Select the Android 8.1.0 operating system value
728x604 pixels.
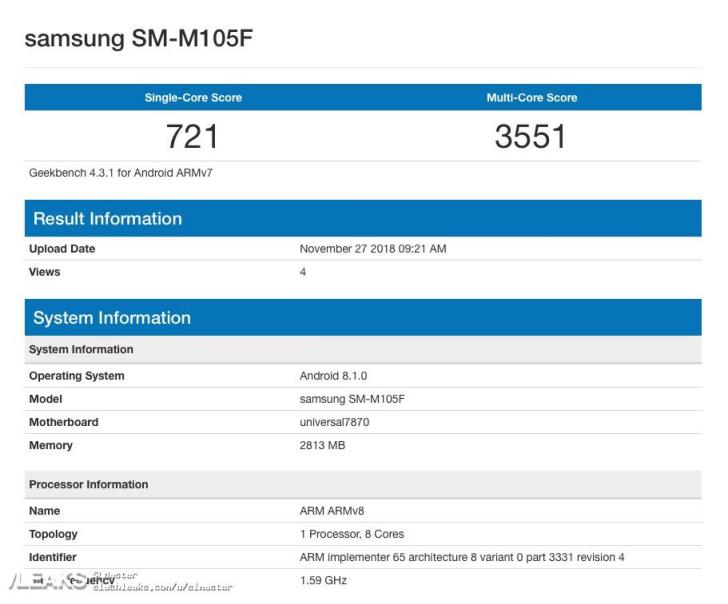point(333,376)
